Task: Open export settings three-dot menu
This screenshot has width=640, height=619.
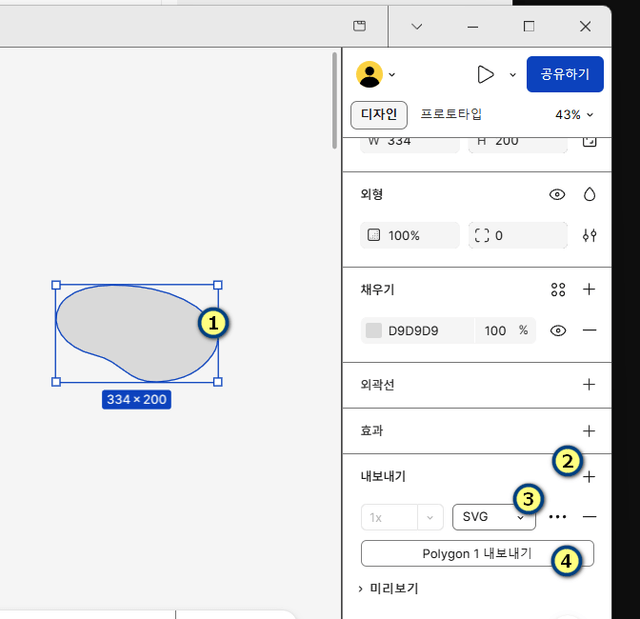Action: point(558,517)
